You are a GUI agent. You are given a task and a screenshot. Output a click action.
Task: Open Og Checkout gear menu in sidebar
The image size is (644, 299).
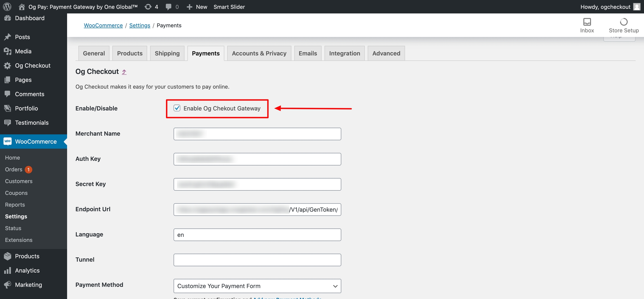coord(8,66)
